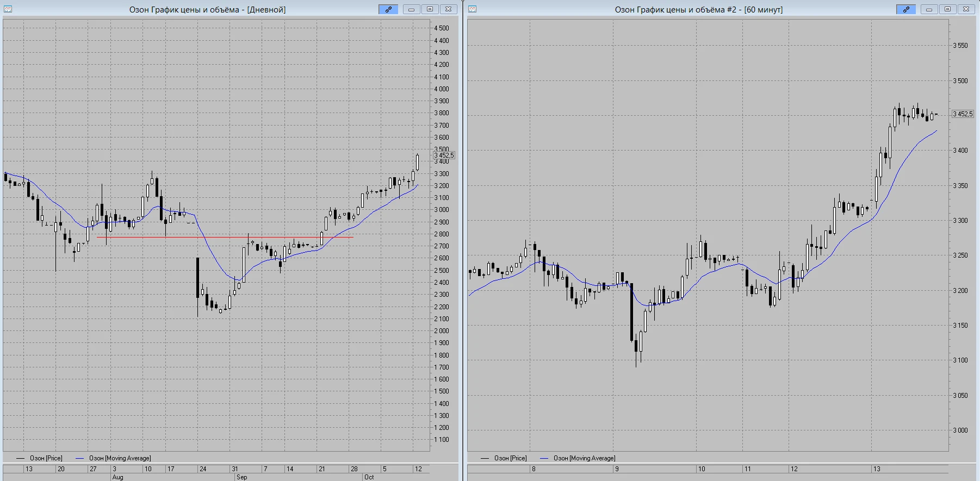Open the system menu icon of the 60 минут chart window
Screen dimensions: 980x481
click(472, 9)
